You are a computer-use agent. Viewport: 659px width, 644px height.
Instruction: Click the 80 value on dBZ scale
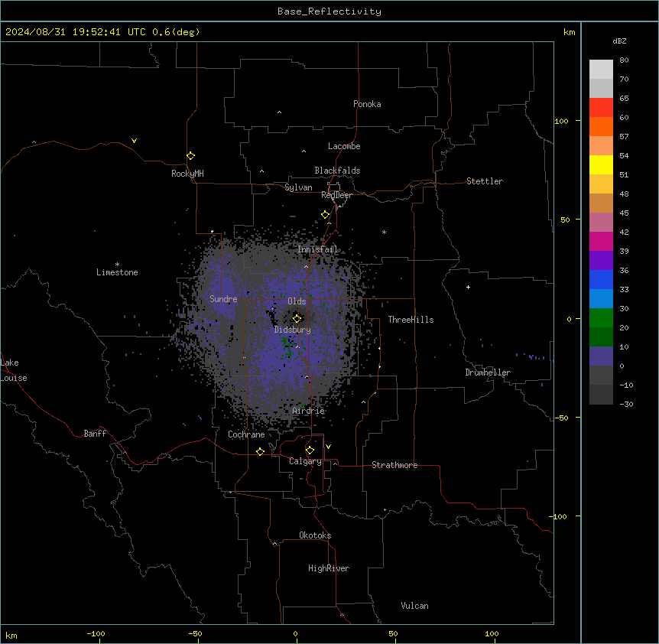coord(624,60)
